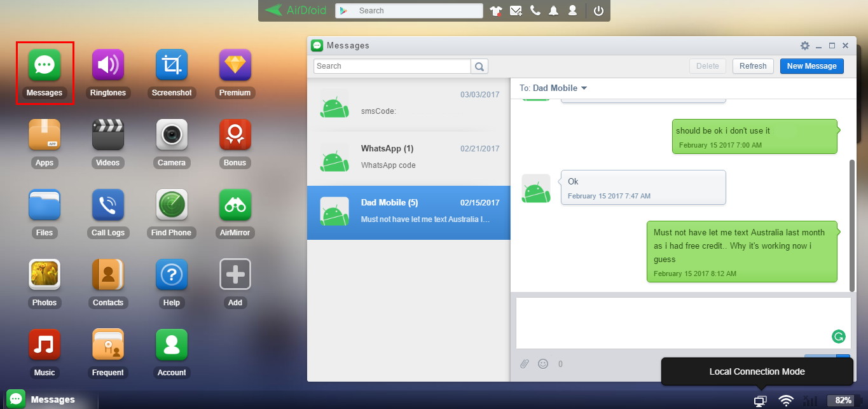The width and height of the screenshot is (868, 409).
Task: Click the 'Must not have let me text Australia' bubble
Action: click(743, 251)
